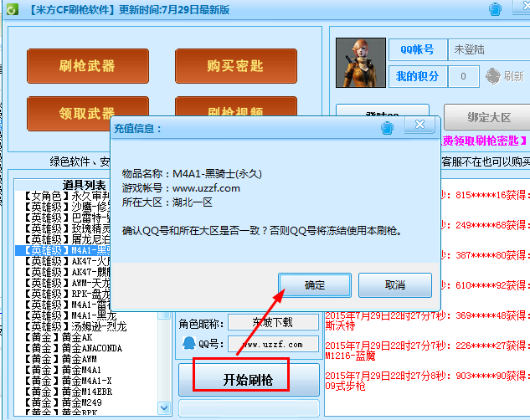
Task: Cancel the dialog with 取消
Action: [x=395, y=285]
